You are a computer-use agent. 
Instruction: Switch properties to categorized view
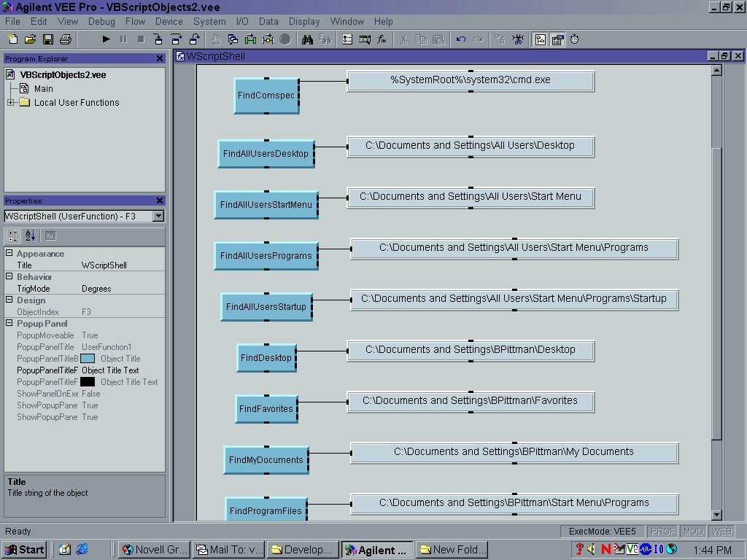[x=13, y=236]
